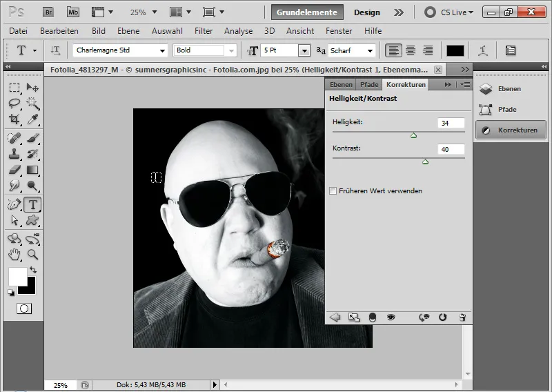The image size is (552, 392).
Task: Switch to the Ebenen tab
Action: [341, 84]
